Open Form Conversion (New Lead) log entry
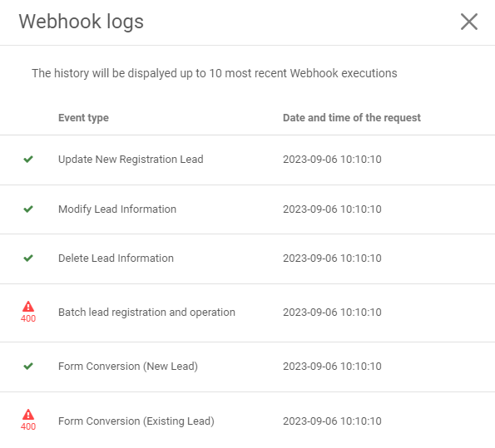 tap(248, 367)
